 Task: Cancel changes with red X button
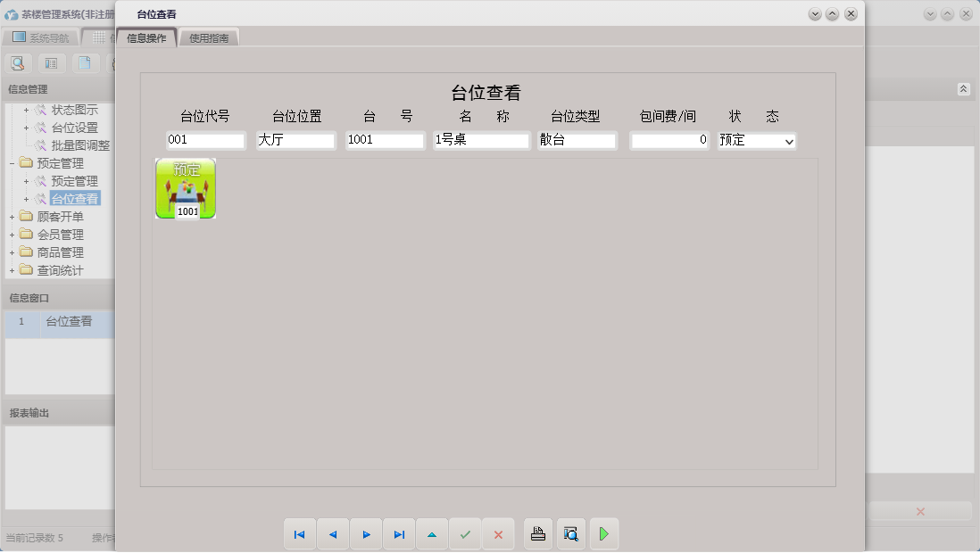498,534
